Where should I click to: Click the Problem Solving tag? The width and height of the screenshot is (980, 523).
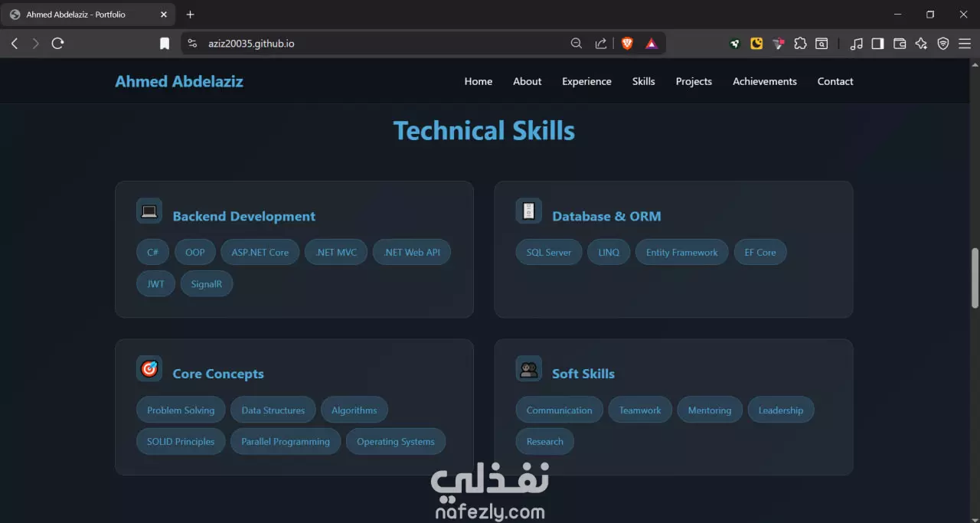(x=181, y=410)
